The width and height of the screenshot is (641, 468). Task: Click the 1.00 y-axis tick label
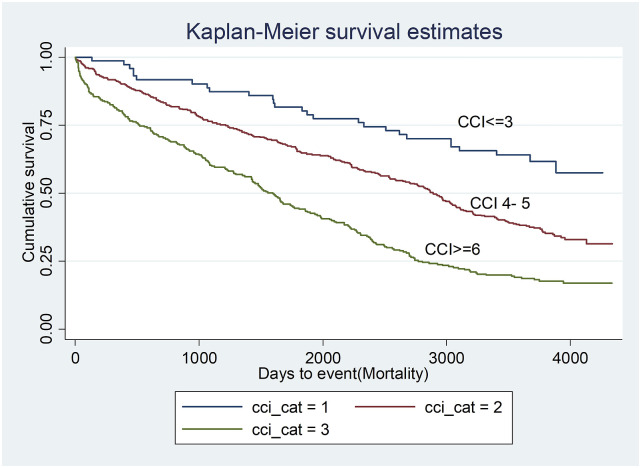click(x=53, y=57)
